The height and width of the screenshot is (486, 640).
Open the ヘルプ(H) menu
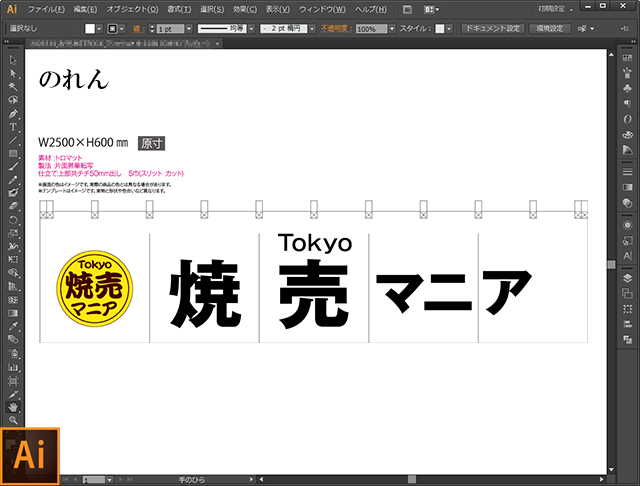click(370, 9)
